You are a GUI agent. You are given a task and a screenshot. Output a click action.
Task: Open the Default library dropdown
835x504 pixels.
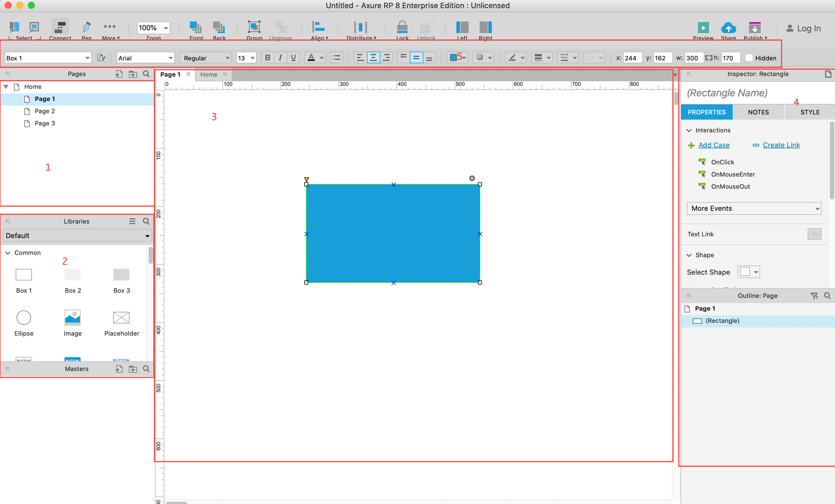tap(77, 235)
